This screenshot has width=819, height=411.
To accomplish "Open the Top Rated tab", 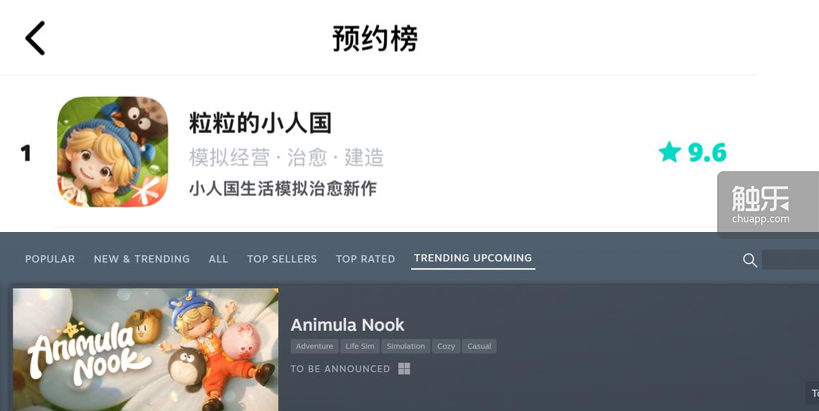I will pyautogui.click(x=365, y=259).
